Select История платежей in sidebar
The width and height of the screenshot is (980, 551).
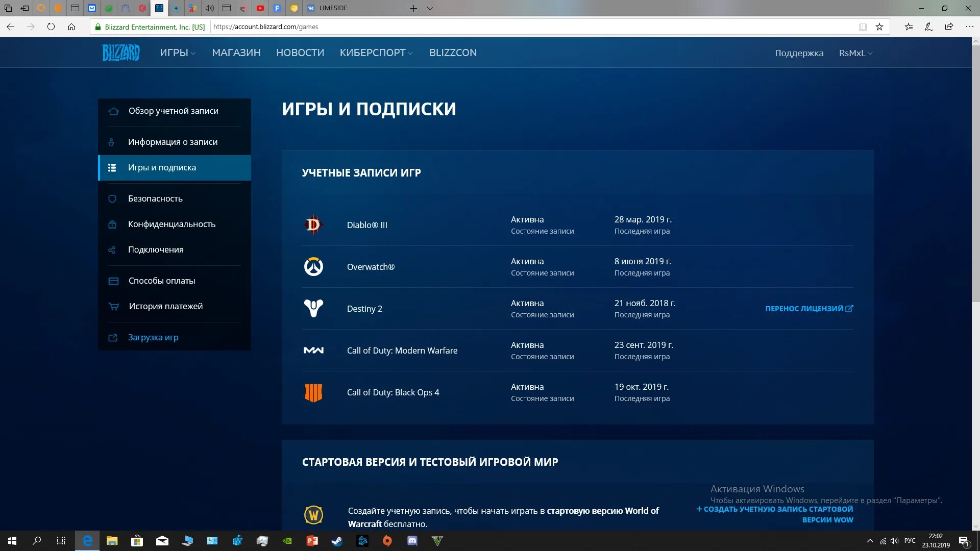click(x=165, y=306)
